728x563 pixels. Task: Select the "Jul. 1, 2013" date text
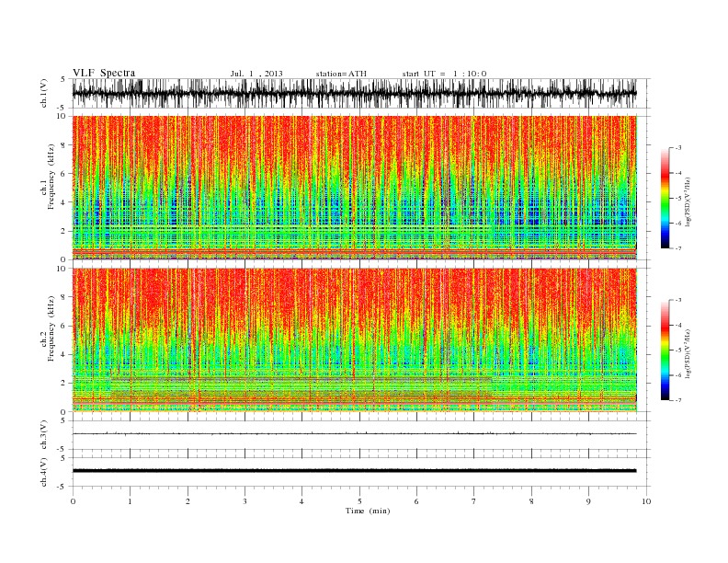(x=256, y=74)
